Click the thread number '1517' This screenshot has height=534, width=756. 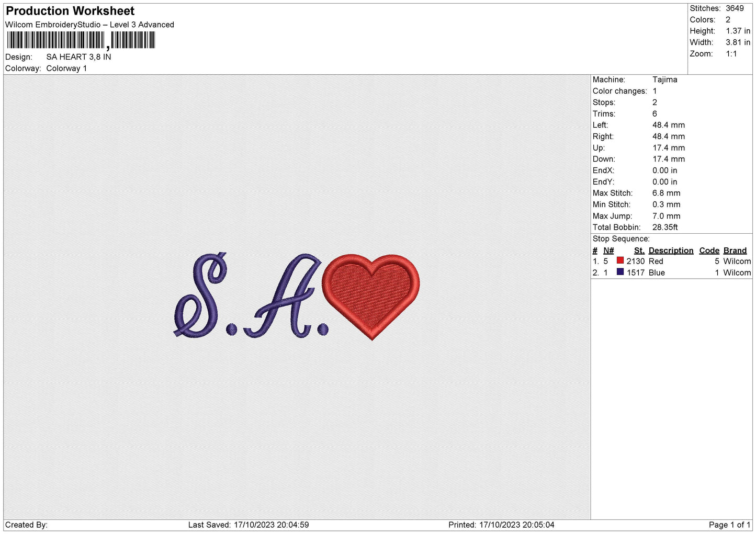[636, 273]
